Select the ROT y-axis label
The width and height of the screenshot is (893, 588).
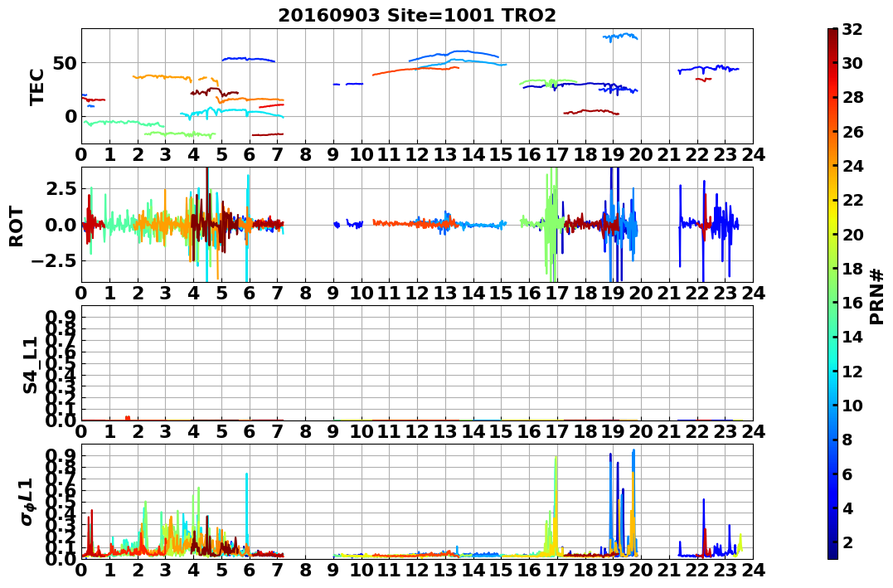click(x=17, y=224)
